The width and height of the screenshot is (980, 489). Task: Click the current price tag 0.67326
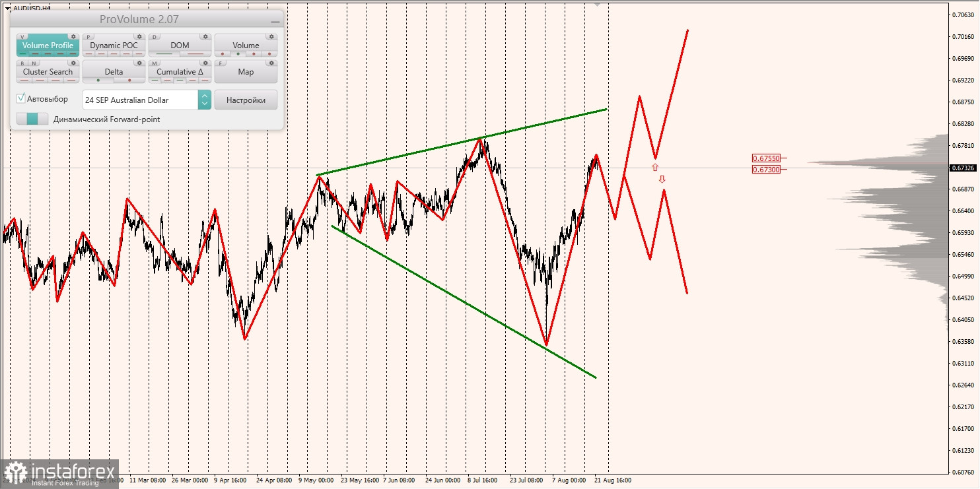click(x=963, y=168)
